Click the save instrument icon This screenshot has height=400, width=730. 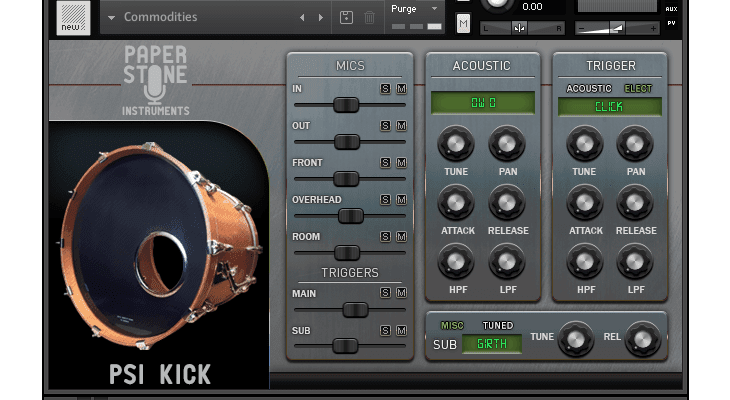pyautogui.click(x=346, y=17)
